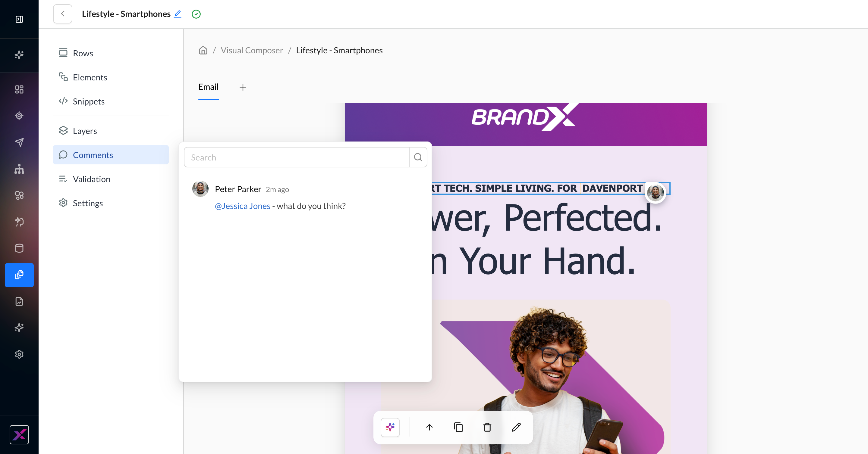This screenshot has height=454, width=868.
Task: Expand the left navigation sidebar
Action: [19, 19]
